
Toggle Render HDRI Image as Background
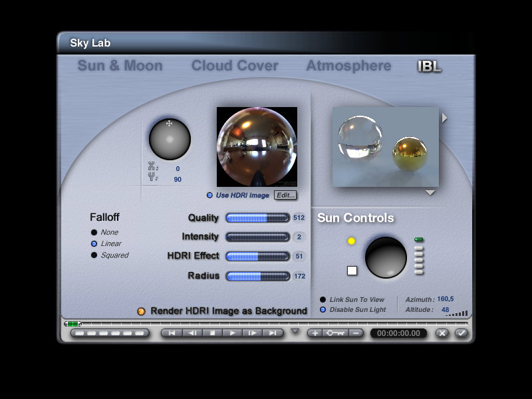[222, 311]
